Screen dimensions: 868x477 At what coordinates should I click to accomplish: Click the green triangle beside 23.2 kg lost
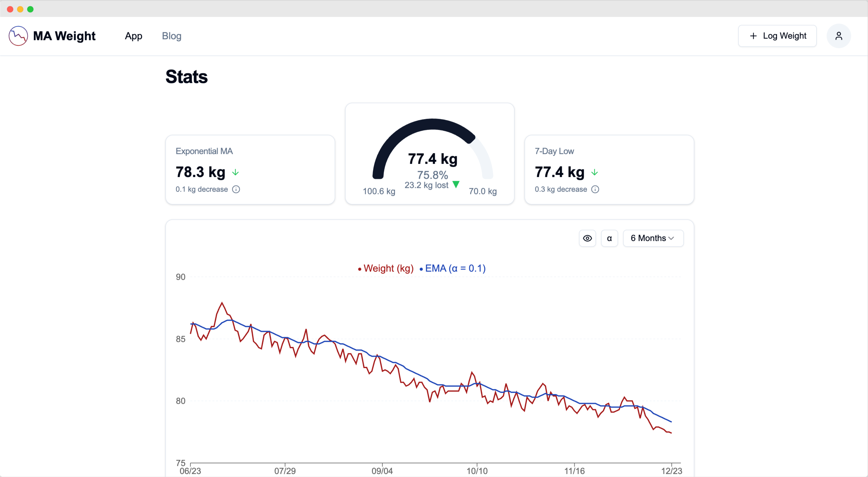point(457,185)
